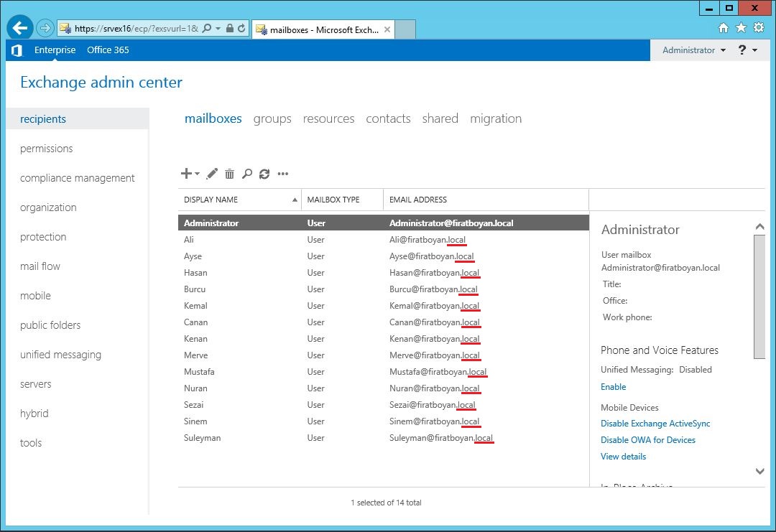Click the browser page refresh icon
The height and width of the screenshot is (532, 776).
(x=241, y=28)
